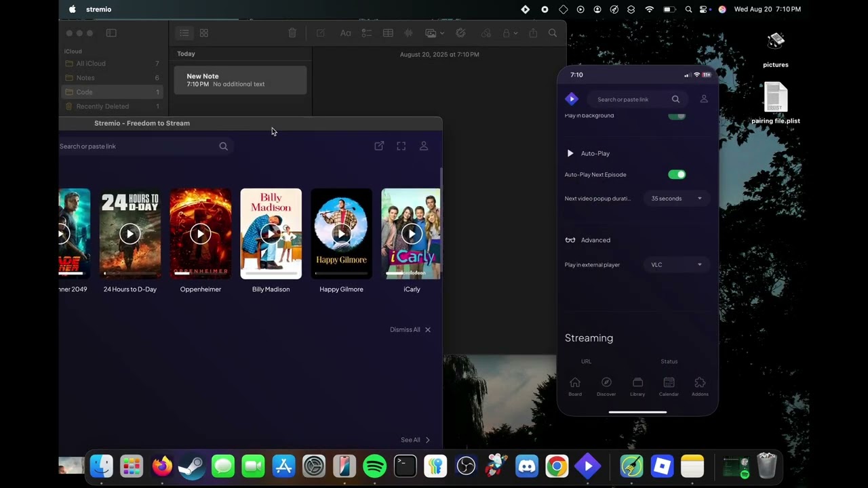Toggle Play in background switch

coord(677,116)
